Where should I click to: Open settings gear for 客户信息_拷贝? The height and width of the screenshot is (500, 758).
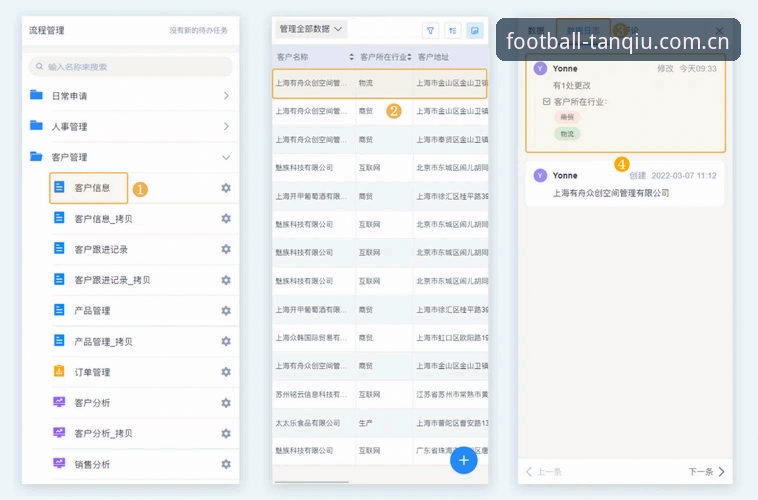click(226, 219)
